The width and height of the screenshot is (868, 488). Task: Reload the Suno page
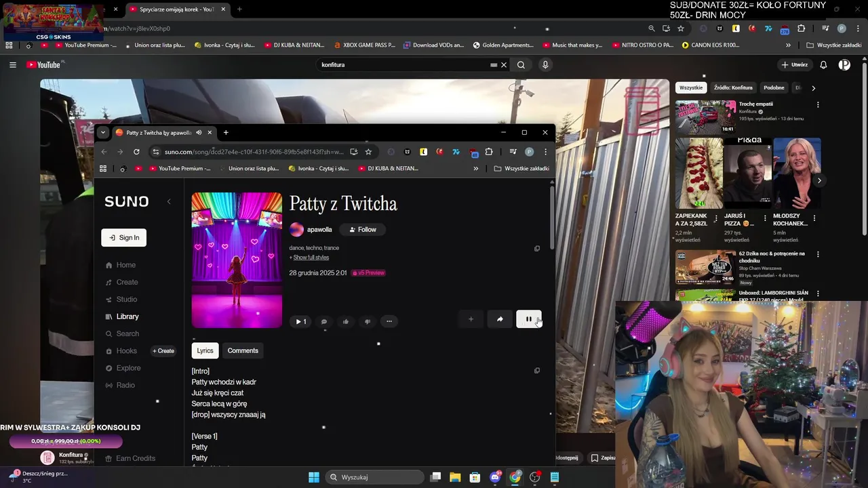click(136, 152)
